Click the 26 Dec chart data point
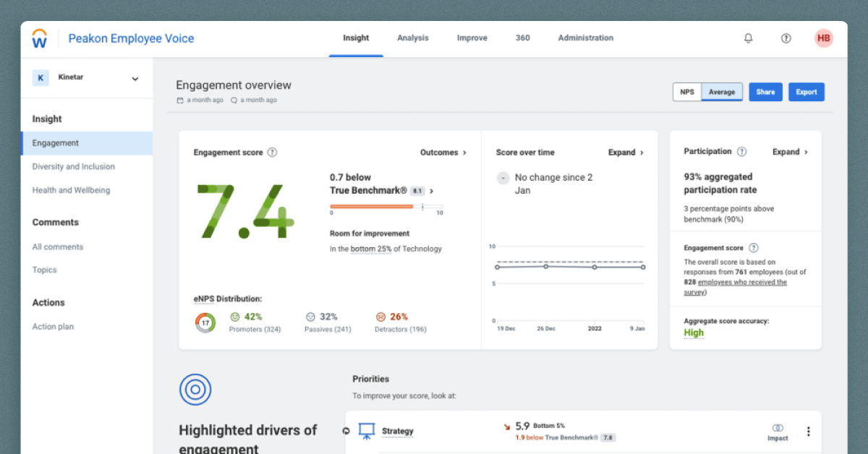The width and height of the screenshot is (868, 454). coord(546,266)
